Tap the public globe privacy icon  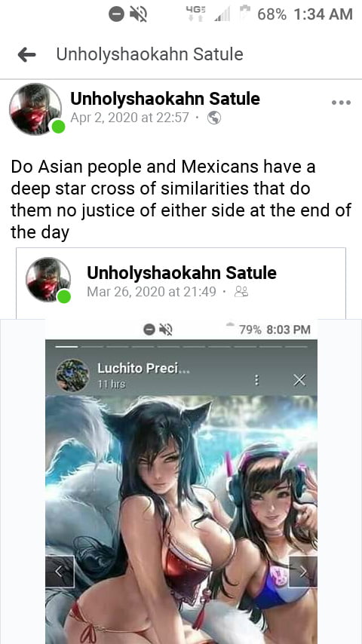point(214,118)
